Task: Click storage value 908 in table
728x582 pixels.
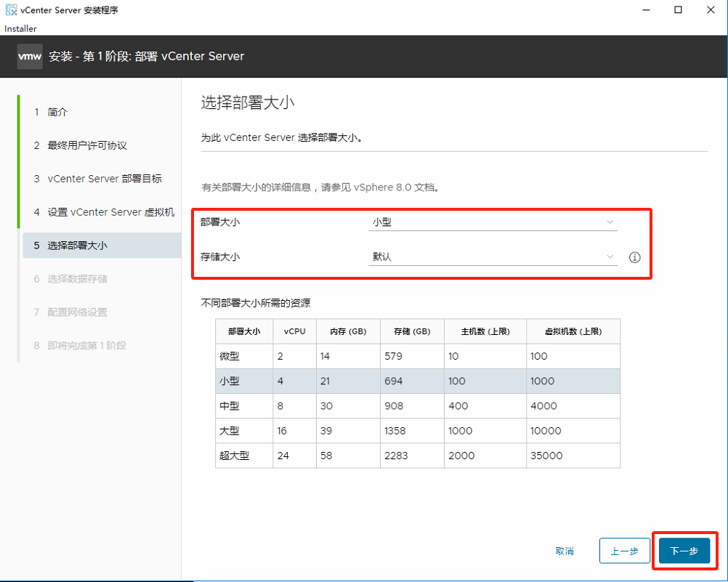Action: pyautogui.click(x=394, y=406)
